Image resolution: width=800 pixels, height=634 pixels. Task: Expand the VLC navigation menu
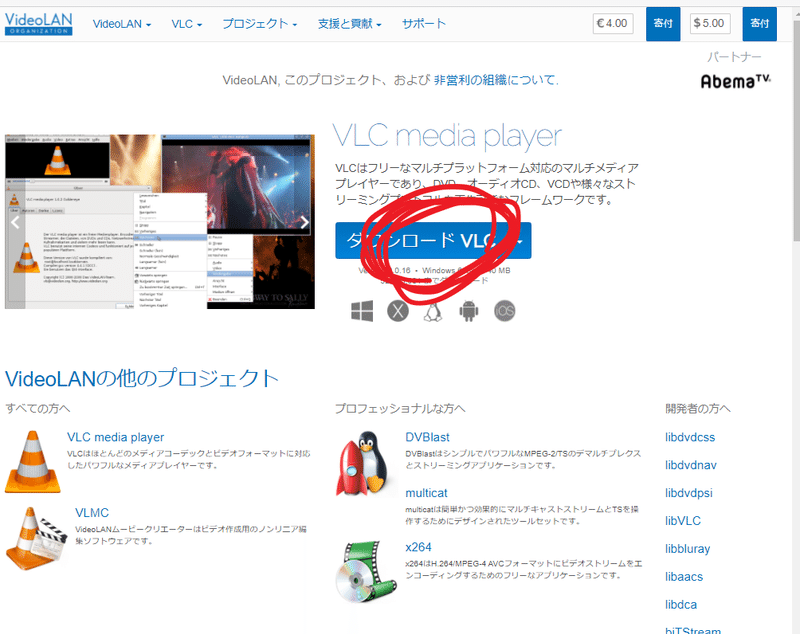tap(186, 24)
